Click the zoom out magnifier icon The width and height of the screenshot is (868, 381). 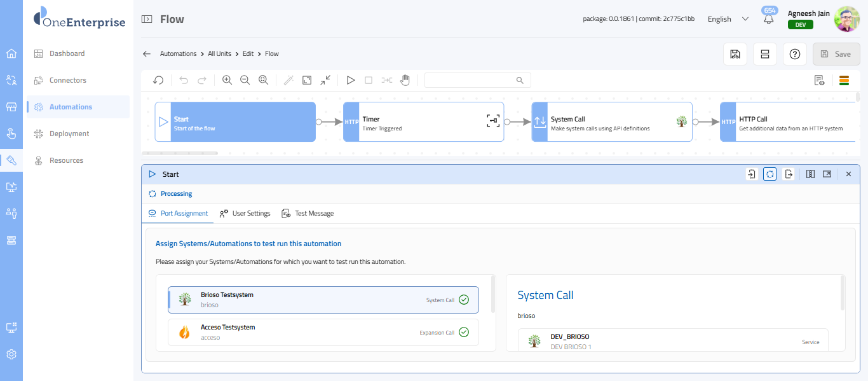[x=245, y=80]
